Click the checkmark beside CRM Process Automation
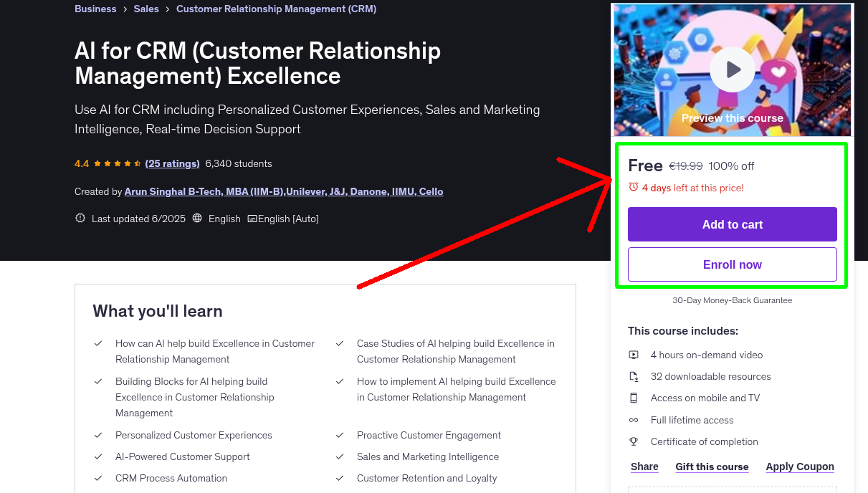The height and width of the screenshot is (493, 868). pyautogui.click(x=98, y=477)
